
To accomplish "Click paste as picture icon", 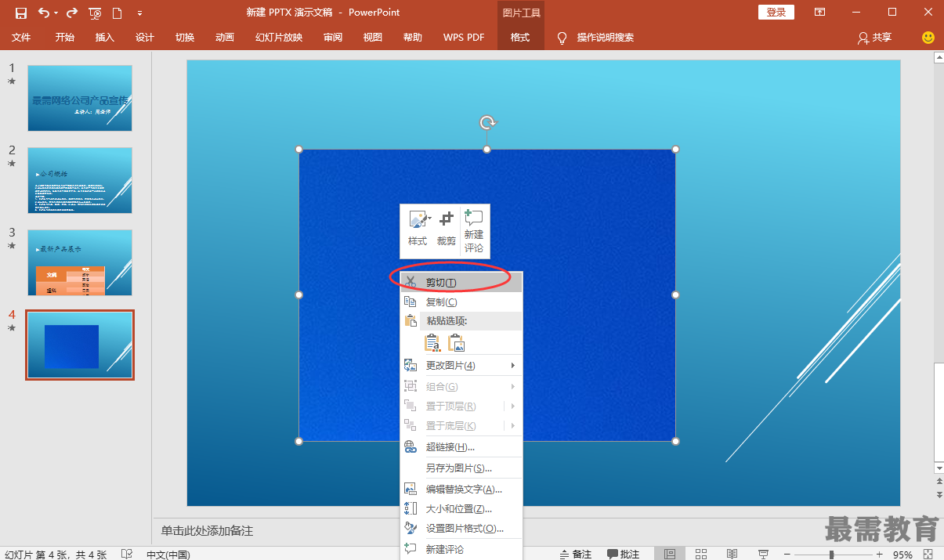I will point(456,342).
